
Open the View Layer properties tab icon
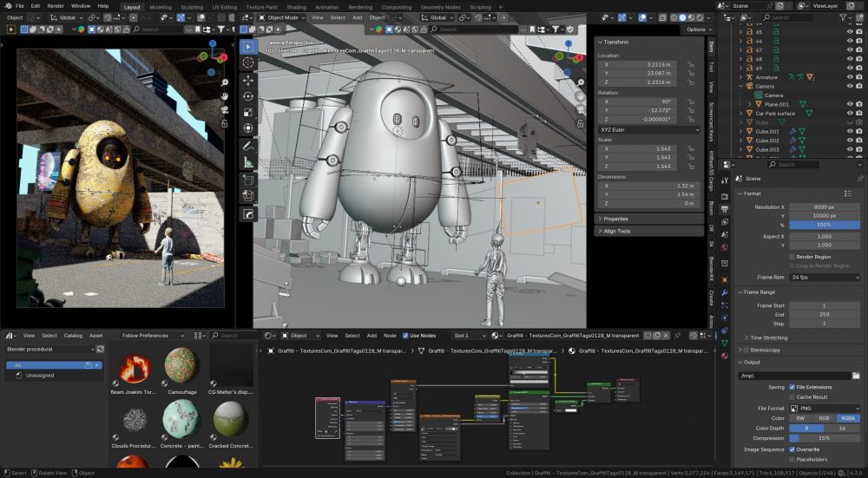point(725,223)
